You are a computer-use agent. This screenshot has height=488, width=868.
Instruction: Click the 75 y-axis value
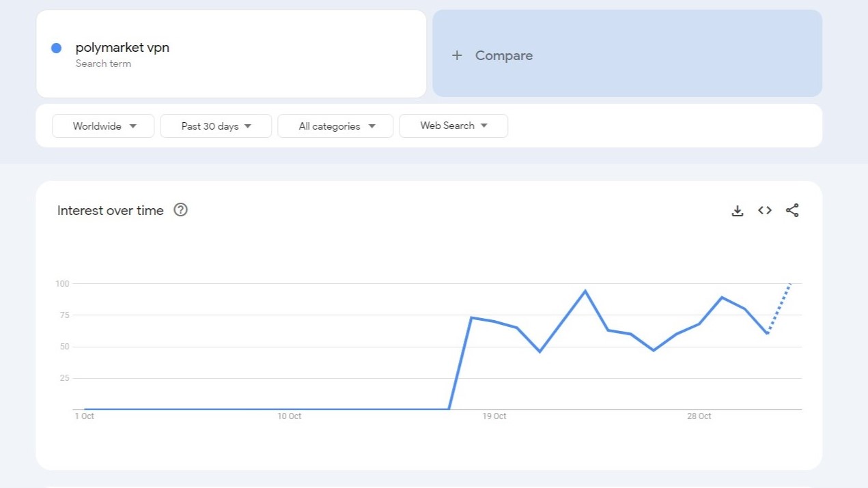tap(65, 315)
